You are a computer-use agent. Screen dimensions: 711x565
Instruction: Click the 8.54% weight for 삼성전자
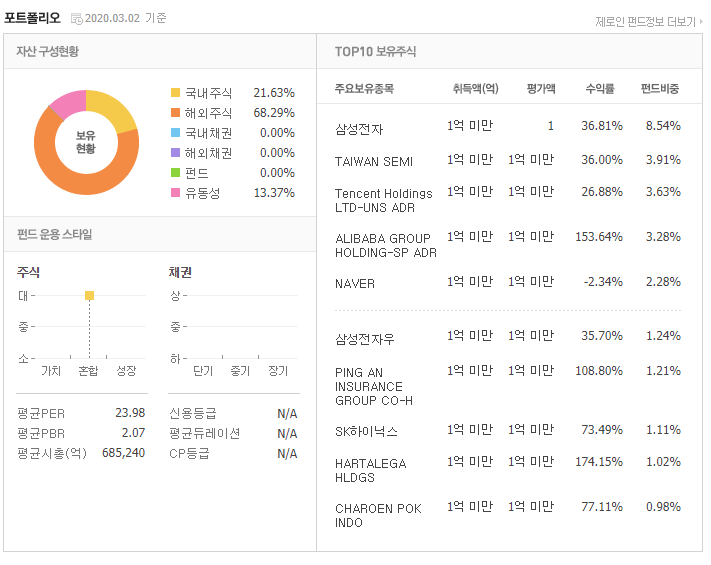663,126
